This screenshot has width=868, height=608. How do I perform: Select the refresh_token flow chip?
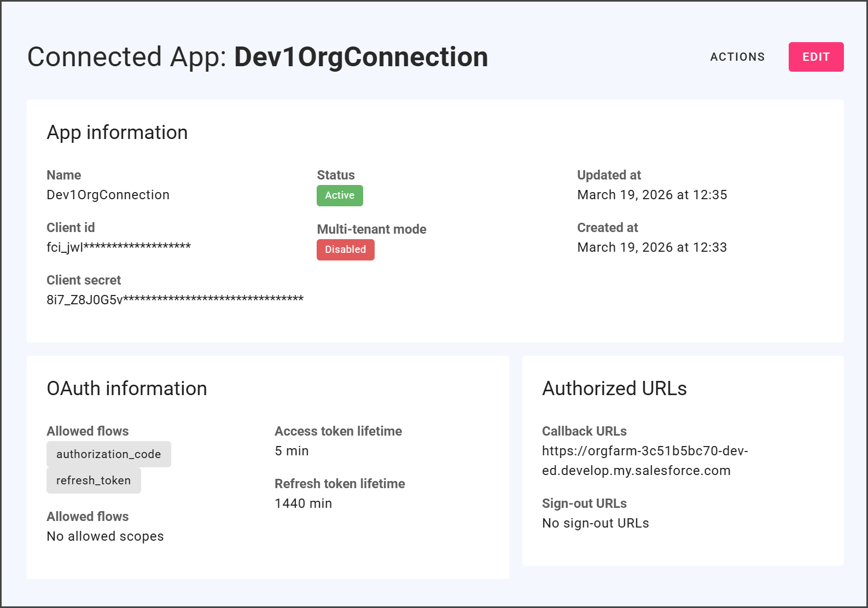tap(94, 480)
